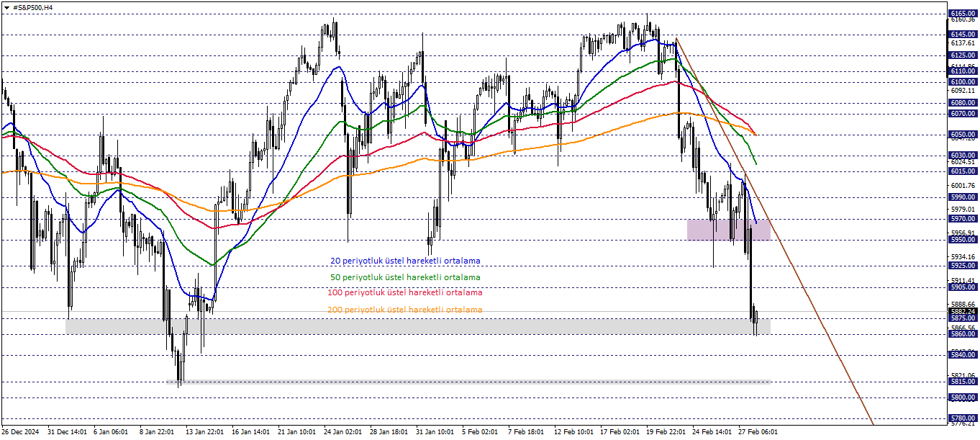
Task: Click the 6092.11 price scale value
Action: coord(963,91)
